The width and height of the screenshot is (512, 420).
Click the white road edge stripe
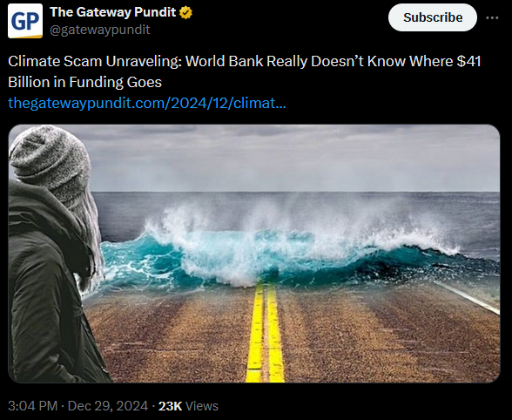click(x=470, y=298)
